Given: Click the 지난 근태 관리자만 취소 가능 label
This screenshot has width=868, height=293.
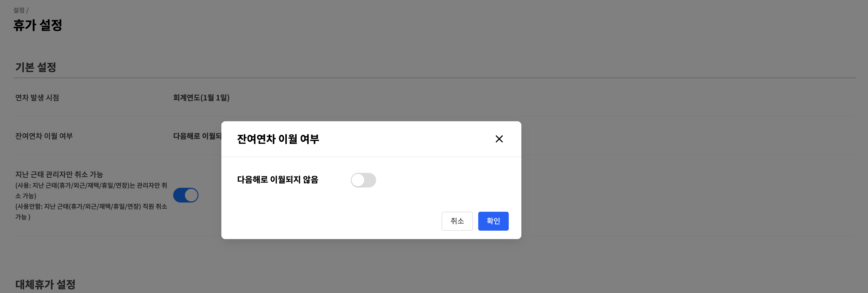Looking at the screenshot, I should tap(59, 174).
